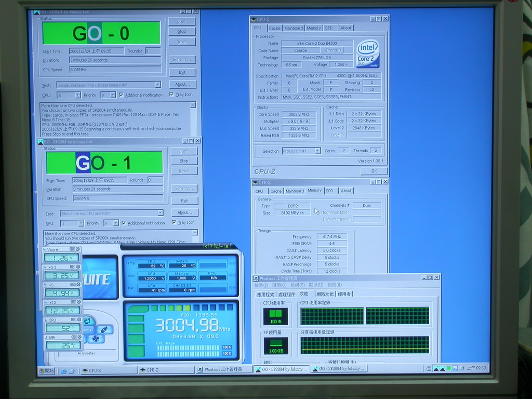Switch to 處理程序 tab in Task Manager

pos(287,294)
